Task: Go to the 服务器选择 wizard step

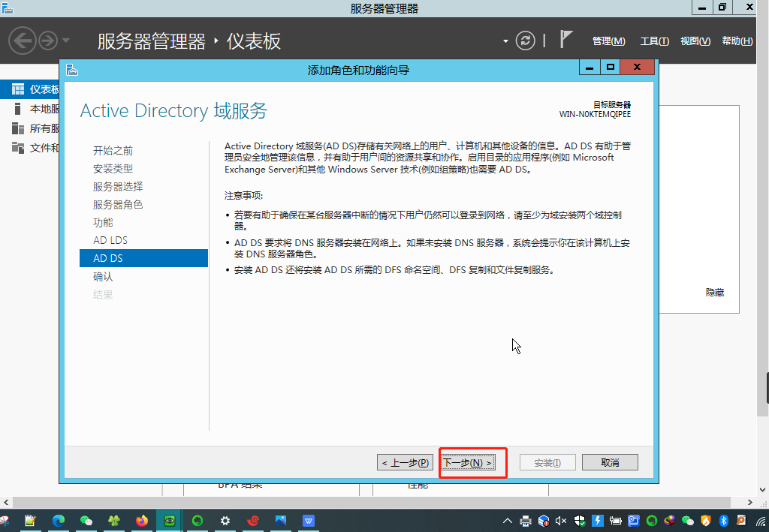Action: point(118,187)
